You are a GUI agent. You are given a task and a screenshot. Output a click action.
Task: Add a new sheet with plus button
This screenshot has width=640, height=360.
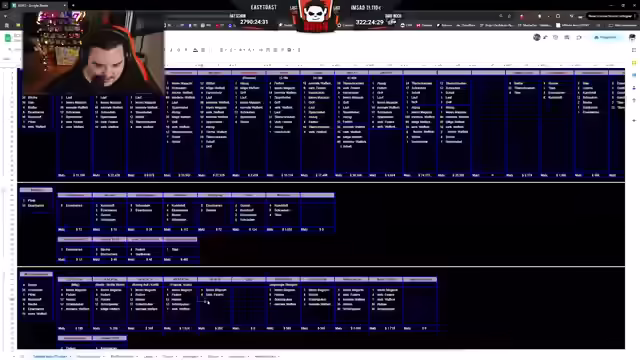point(13,356)
